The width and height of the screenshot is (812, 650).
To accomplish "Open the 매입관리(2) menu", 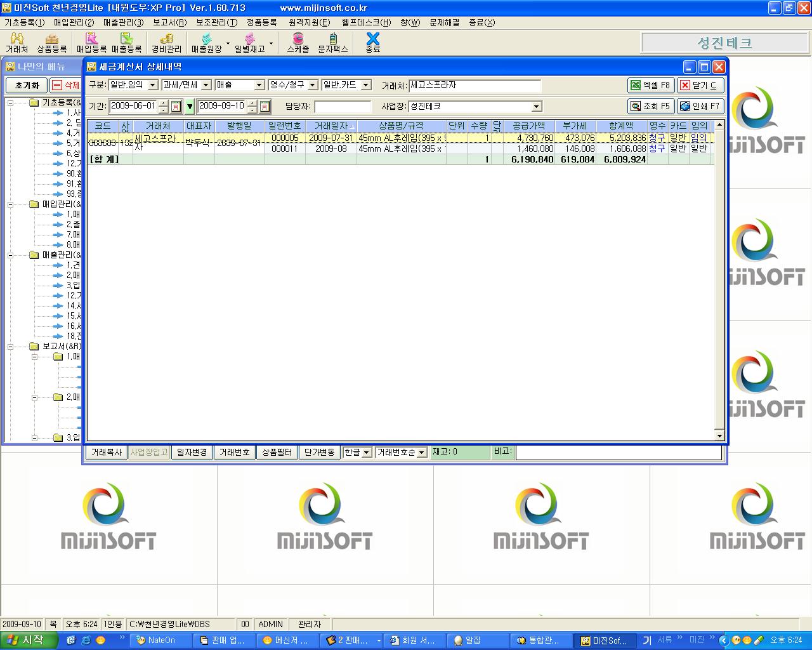I will pos(74,22).
